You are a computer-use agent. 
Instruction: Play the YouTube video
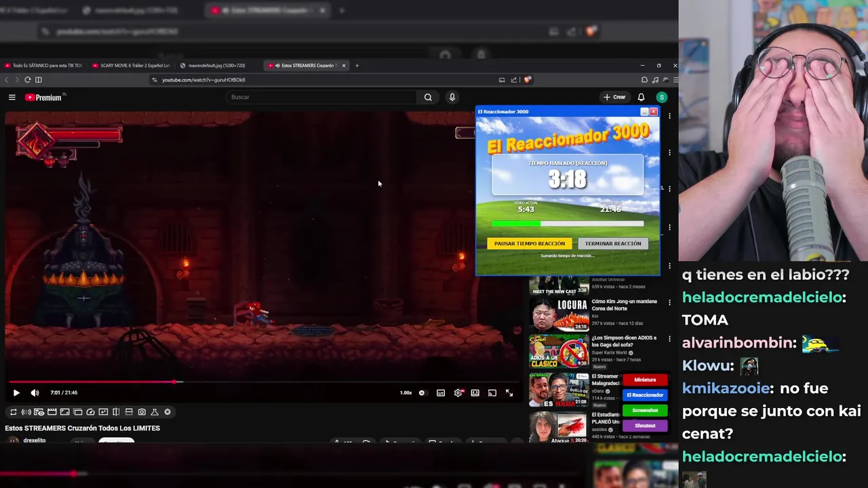pos(16,392)
